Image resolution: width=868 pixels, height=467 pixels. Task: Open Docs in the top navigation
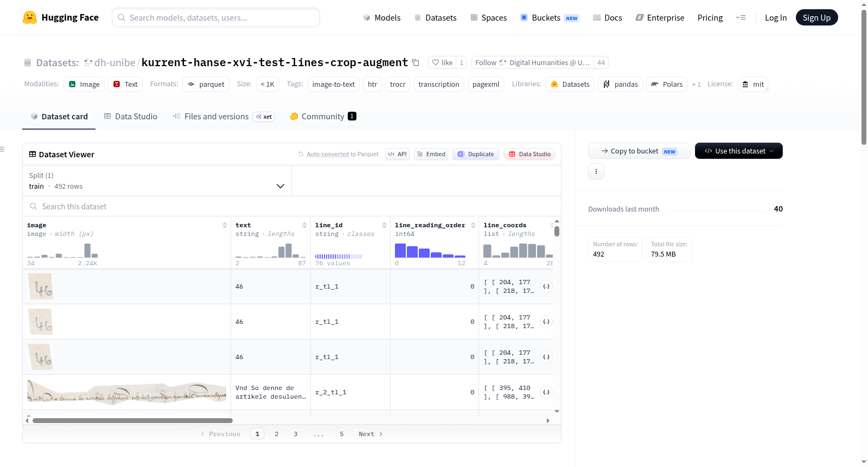click(x=608, y=17)
